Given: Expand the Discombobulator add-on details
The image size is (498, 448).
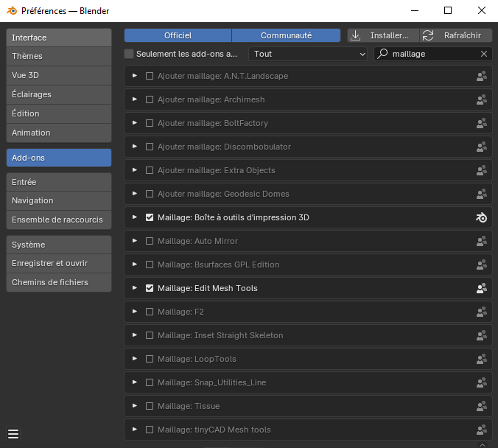Looking at the screenshot, I should pos(135,147).
